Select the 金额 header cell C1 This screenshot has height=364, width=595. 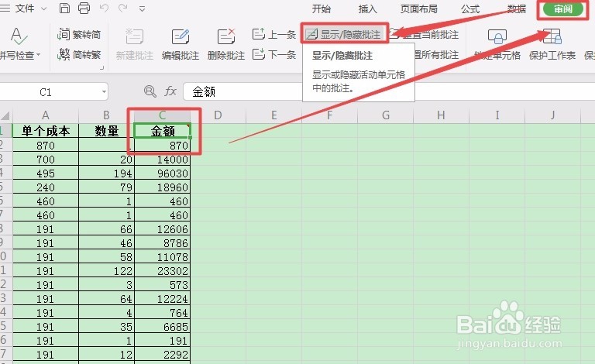[x=162, y=131]
